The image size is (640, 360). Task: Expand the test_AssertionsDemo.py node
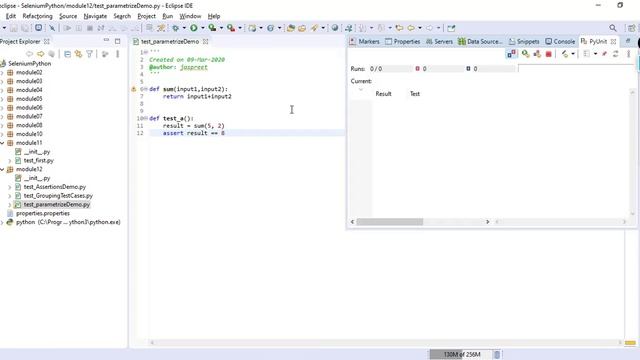pyautogui.click(x=10, y=187)
